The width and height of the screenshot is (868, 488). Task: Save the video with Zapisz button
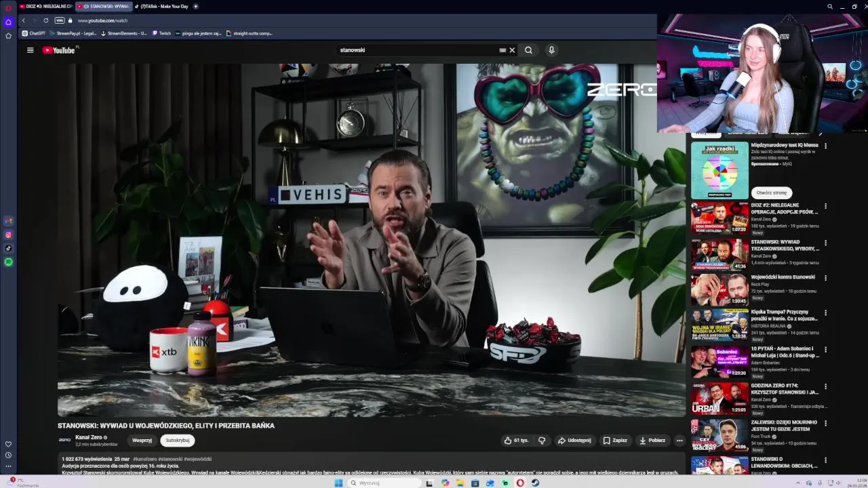pyautogui.click(x=615, y=441)
